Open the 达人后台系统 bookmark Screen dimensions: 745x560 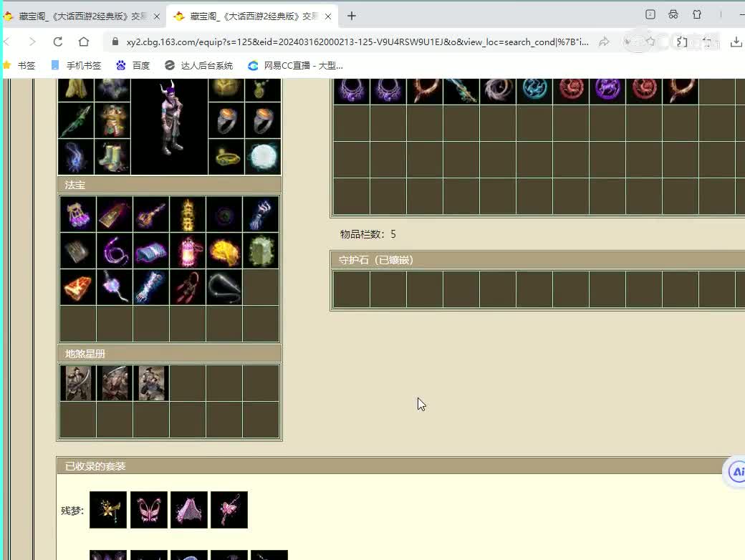(x=198, y=66)
